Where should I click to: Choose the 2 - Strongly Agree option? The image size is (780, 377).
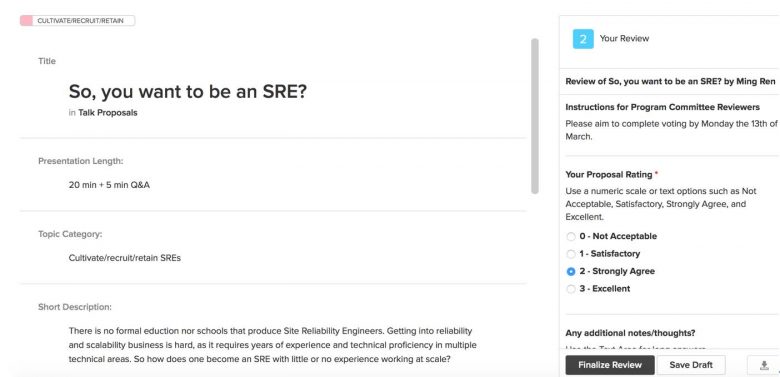(x=571, y=272)
